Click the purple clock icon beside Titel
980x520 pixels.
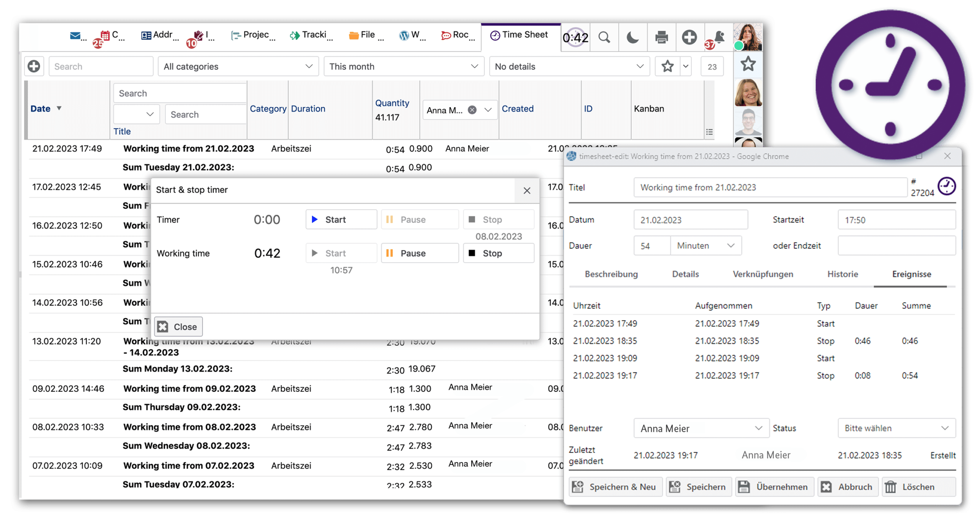pyautogui.click(x=946, y=186)
